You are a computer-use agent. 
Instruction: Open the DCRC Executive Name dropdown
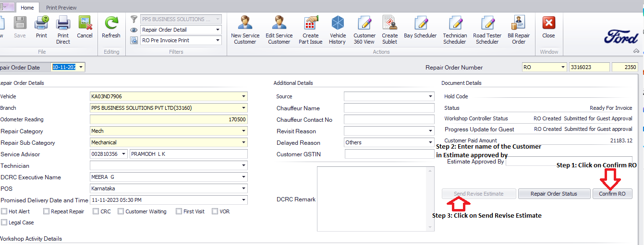(x=244, y=177)
